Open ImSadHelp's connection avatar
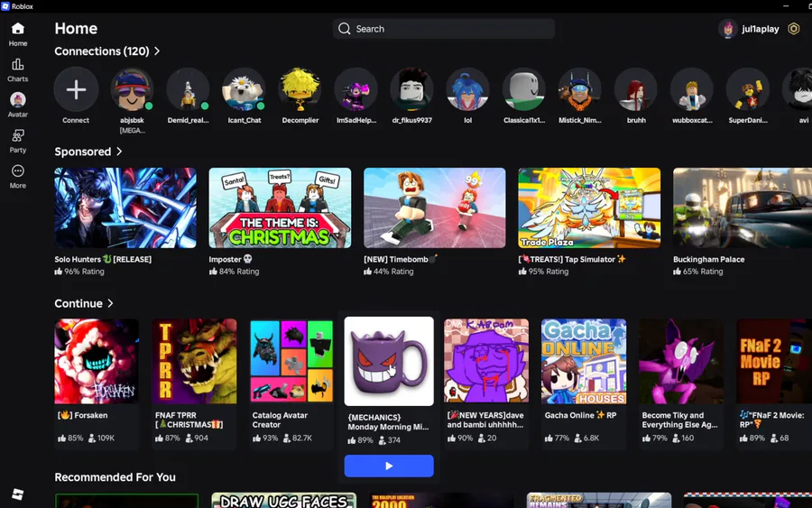Screen dimensions: 812x508 click(x=355, y=89)
